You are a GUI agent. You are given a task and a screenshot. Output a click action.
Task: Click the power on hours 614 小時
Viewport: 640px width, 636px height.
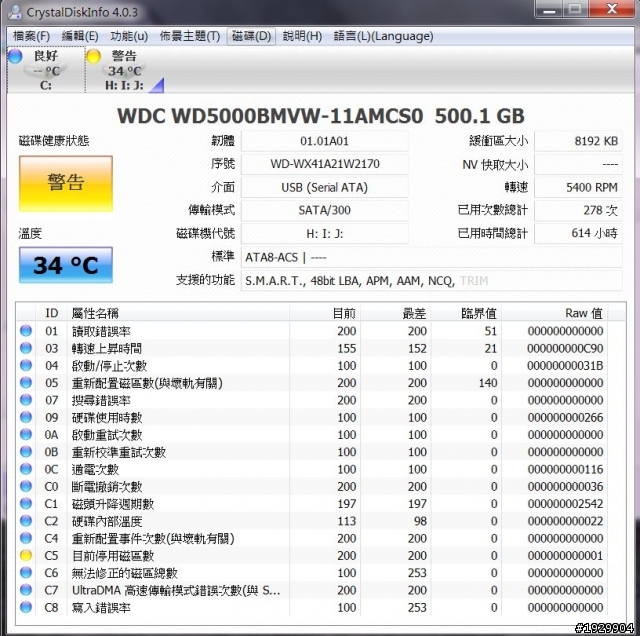coord(578,233)
